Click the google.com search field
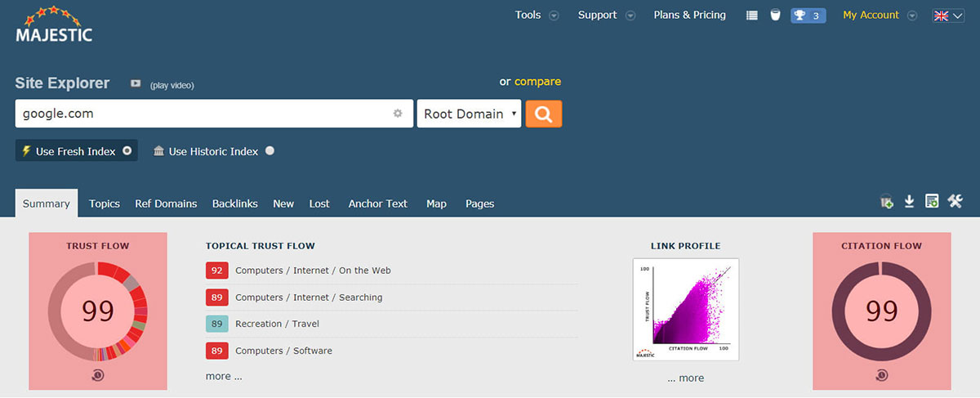This screenshot has width=980, height=398. coord(214,114)
